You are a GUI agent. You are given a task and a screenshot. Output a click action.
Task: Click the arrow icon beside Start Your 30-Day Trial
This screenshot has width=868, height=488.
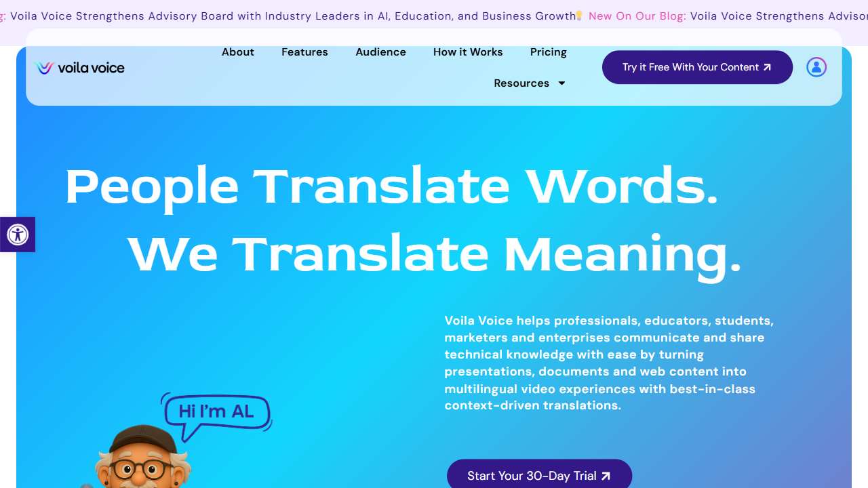[x=606, y=476]
